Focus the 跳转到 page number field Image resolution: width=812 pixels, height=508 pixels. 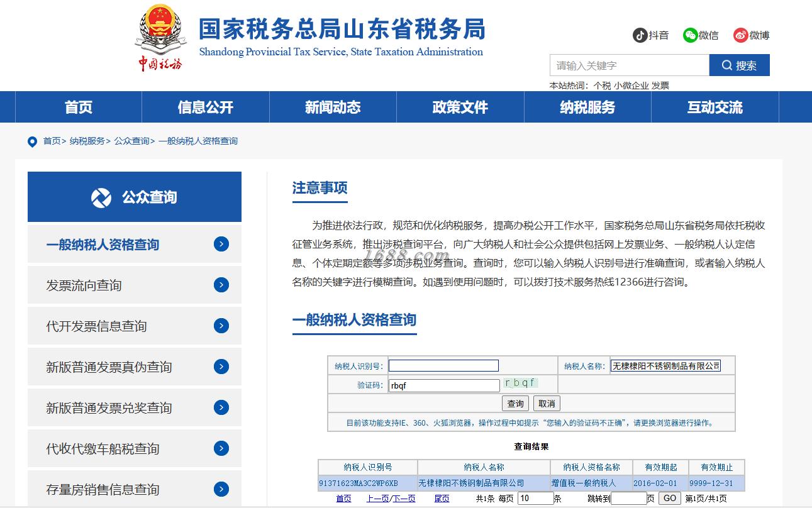[x=628, y=499]
